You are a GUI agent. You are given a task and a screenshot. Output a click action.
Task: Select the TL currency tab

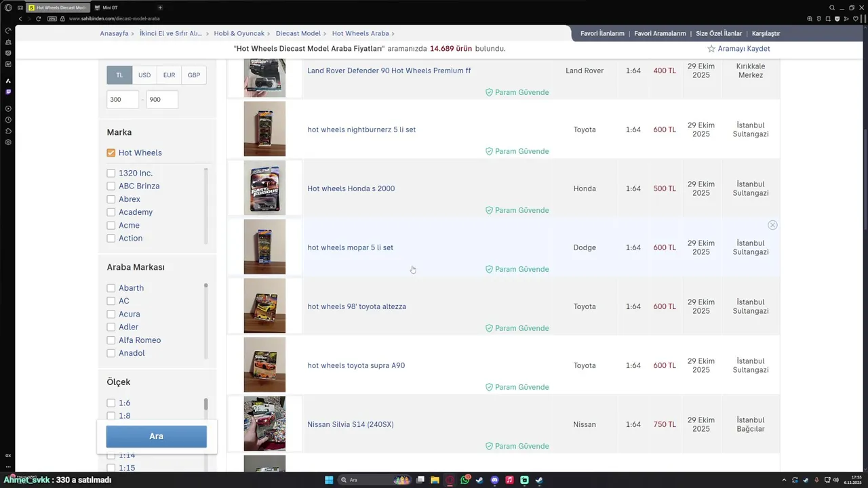(x=119, y=75)
